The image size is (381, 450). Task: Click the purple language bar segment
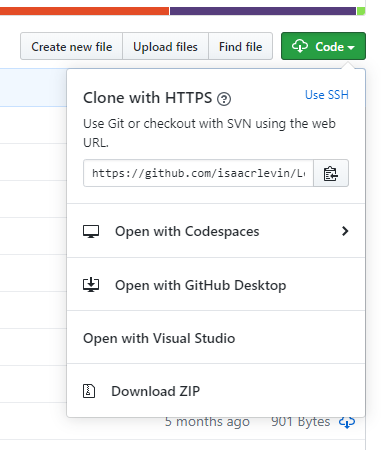click(x=263, y=11)
